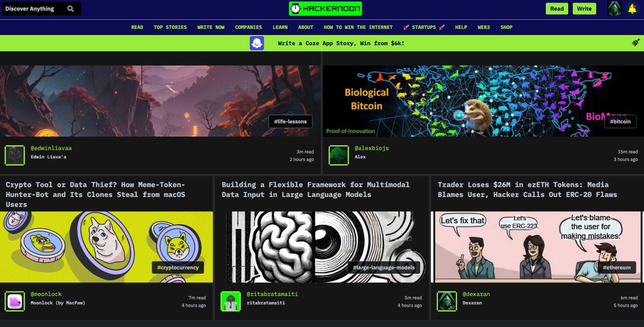Screen dimensions: 644x327
Task: Open the COMPANIES menu item
Action: click(248, 27)
